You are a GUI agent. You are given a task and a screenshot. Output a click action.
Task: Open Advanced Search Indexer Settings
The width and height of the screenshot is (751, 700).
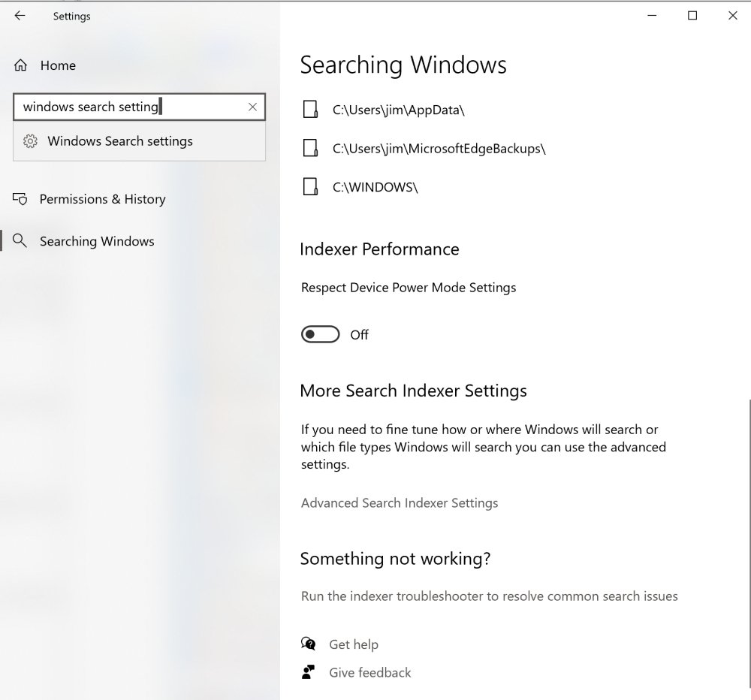click(400, 502)
